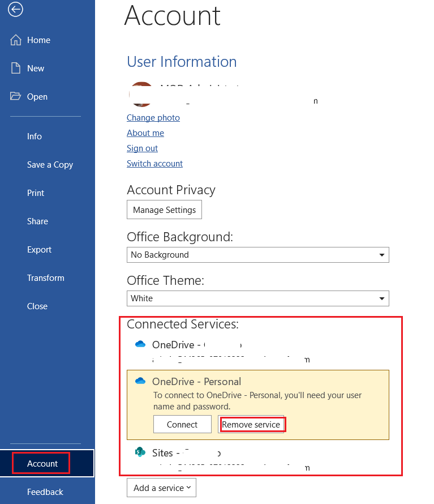Click the Switch account link

pos(154,164)
